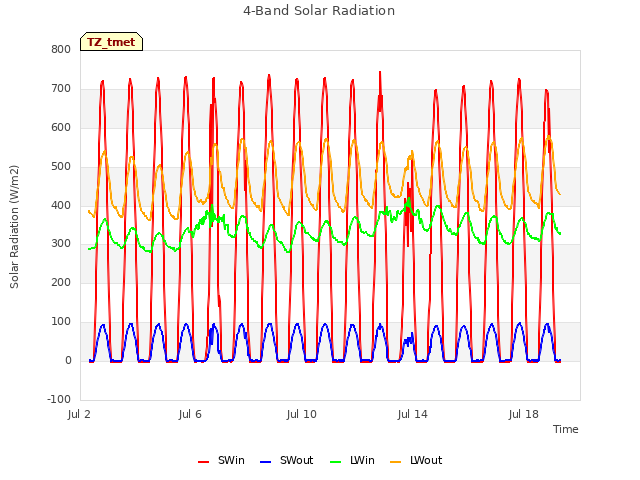Click the Solar Radiation (W/m2) axis label
Image resolution: width=640 pixels, height=480 pixels.
click(14, 227)
